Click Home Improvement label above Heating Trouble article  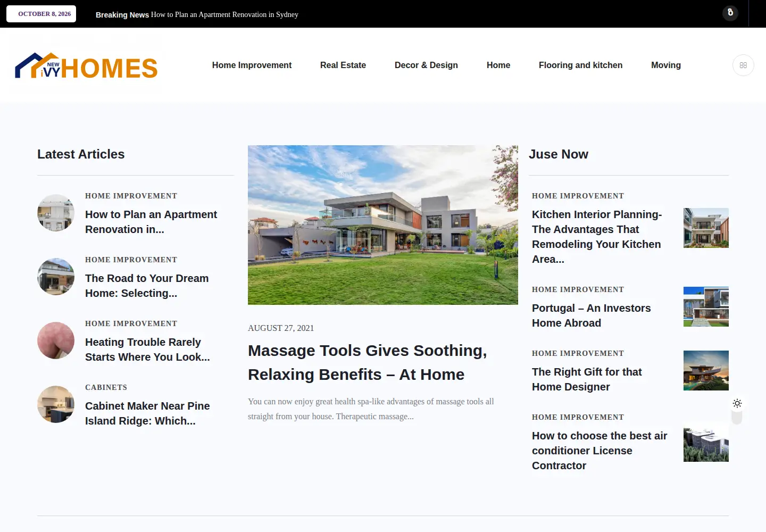click(131, 323)
